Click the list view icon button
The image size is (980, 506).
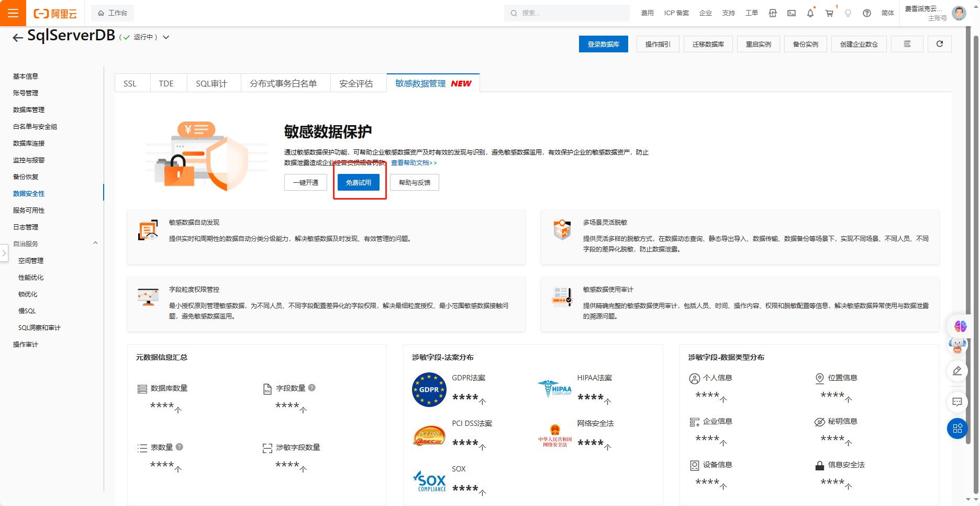click(x=907, y=44)
